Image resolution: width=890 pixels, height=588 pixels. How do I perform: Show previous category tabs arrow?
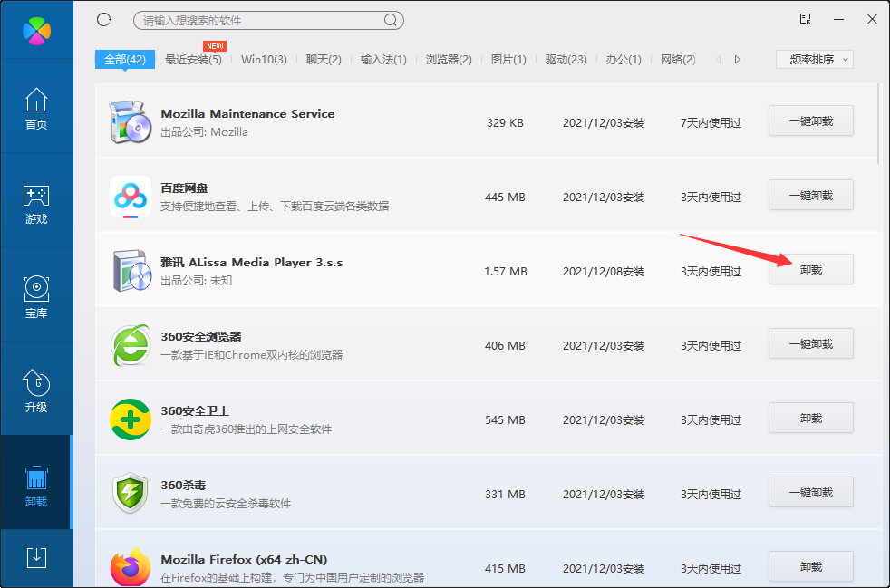coord(718,59)
